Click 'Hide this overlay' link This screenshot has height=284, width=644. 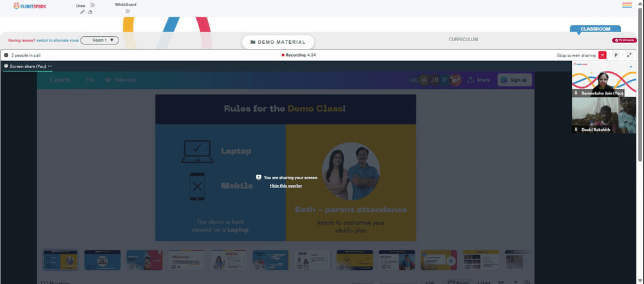pos(286,185)
